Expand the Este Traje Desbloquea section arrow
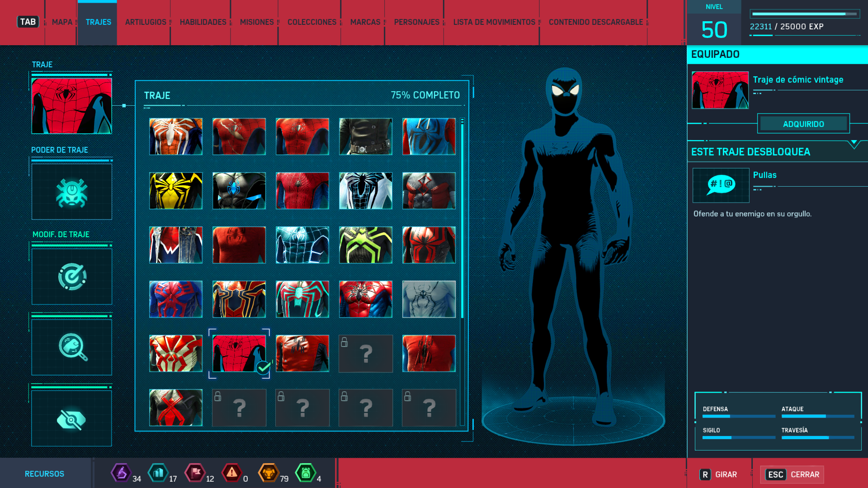Screen dimensions: 868x488 pyautogui.click(x=854, y=144)
